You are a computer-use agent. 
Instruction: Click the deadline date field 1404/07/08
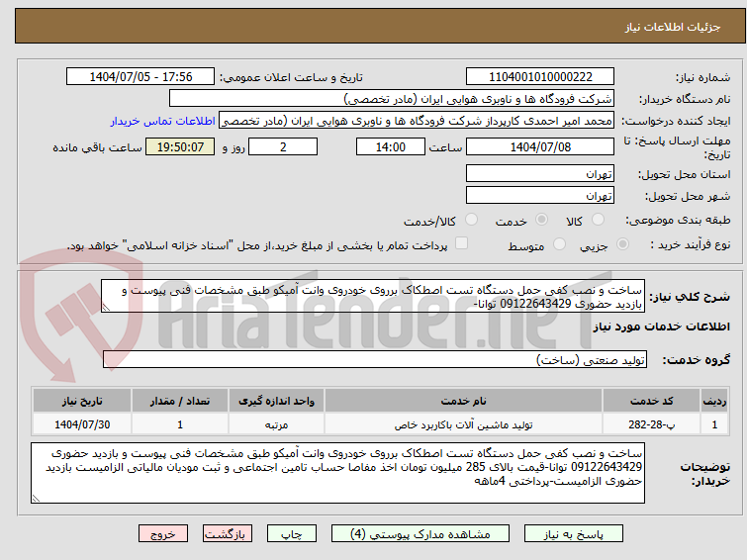point(540,146)
